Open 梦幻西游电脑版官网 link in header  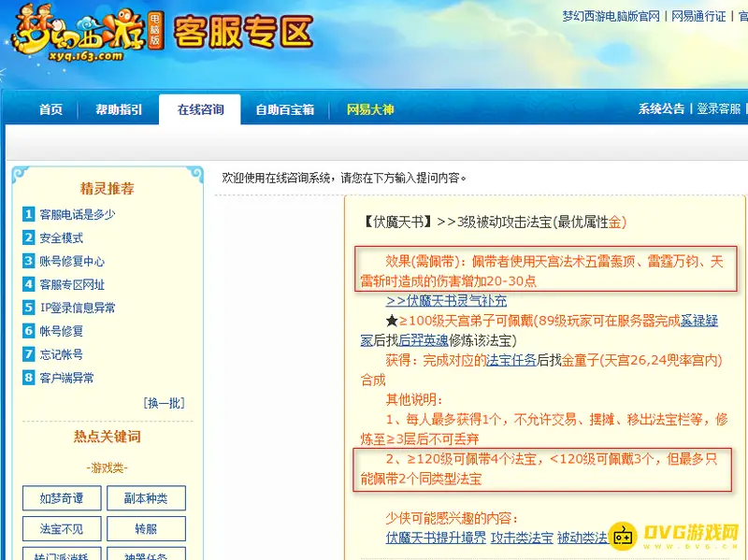pos(611,16)
